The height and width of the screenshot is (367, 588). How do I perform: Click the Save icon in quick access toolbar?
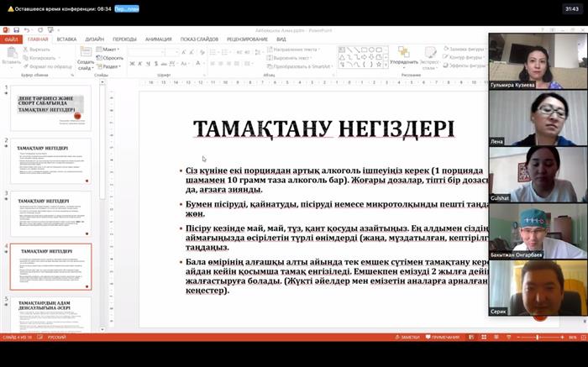tap(16, 30)
